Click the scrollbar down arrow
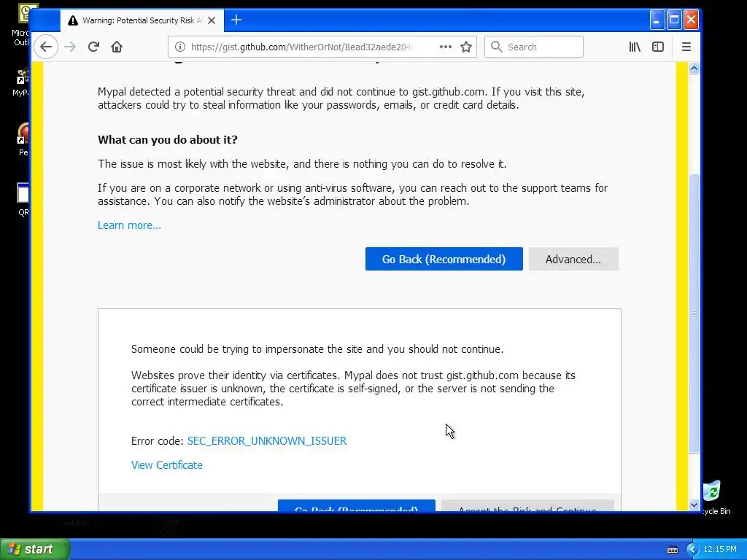 (694, 505)
